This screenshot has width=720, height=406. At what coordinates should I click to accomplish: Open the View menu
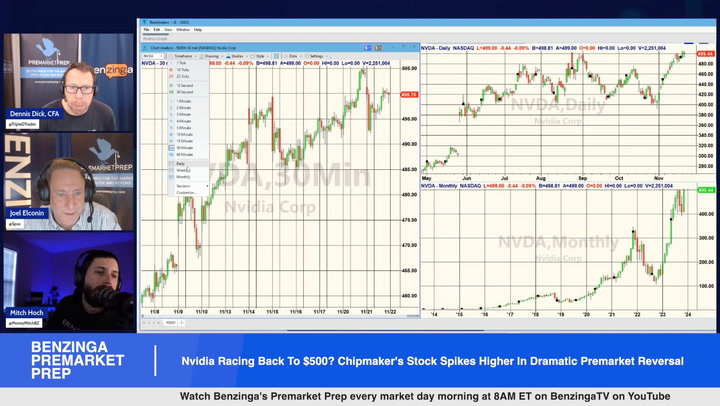(168, 29)
